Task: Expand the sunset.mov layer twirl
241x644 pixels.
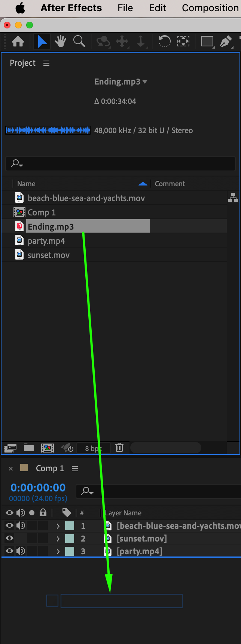Action: click(x=58, y=539)
